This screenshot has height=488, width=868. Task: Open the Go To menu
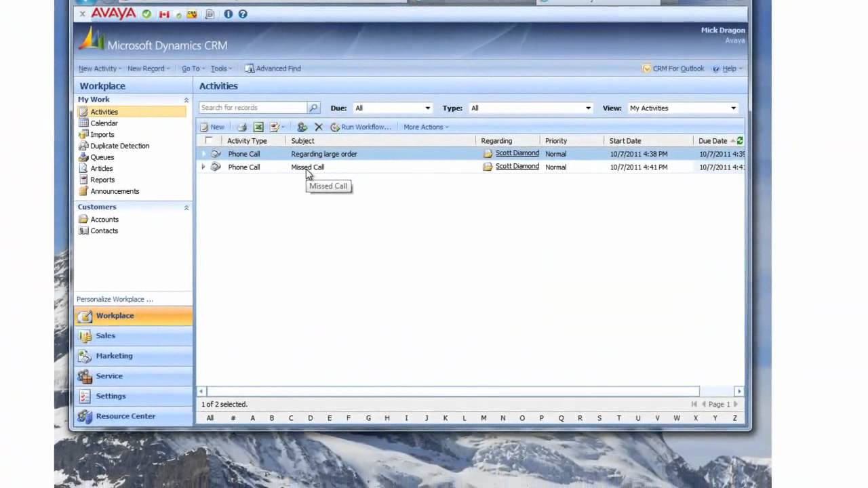(193, 68)
